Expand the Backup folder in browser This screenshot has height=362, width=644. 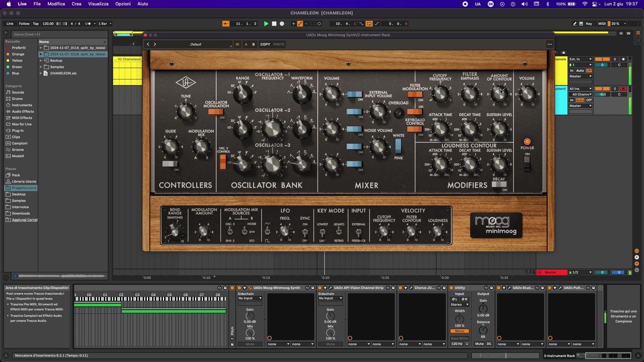(x=41, y=60)
